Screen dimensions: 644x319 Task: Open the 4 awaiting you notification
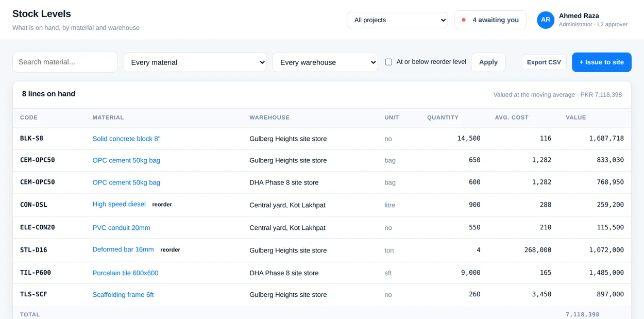[490, 20]
